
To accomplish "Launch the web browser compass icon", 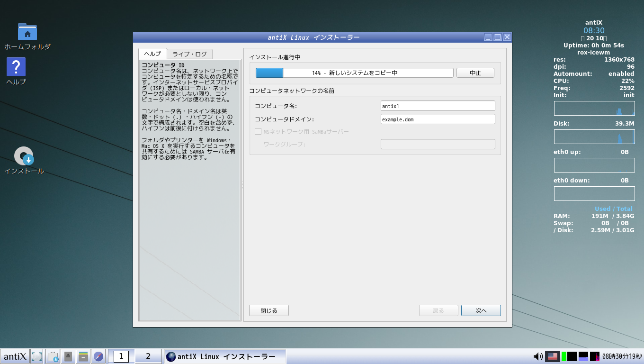I will [x=98, y=356].
